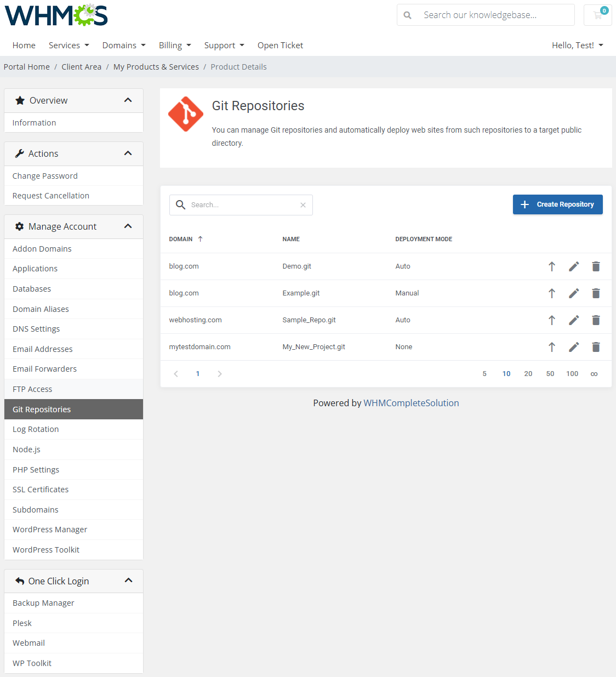The height and width of the screenshot is (677, 616).
Task: Edit the My_New_Project.git repository
Action: pyautogui.click(x=574, y=347)
